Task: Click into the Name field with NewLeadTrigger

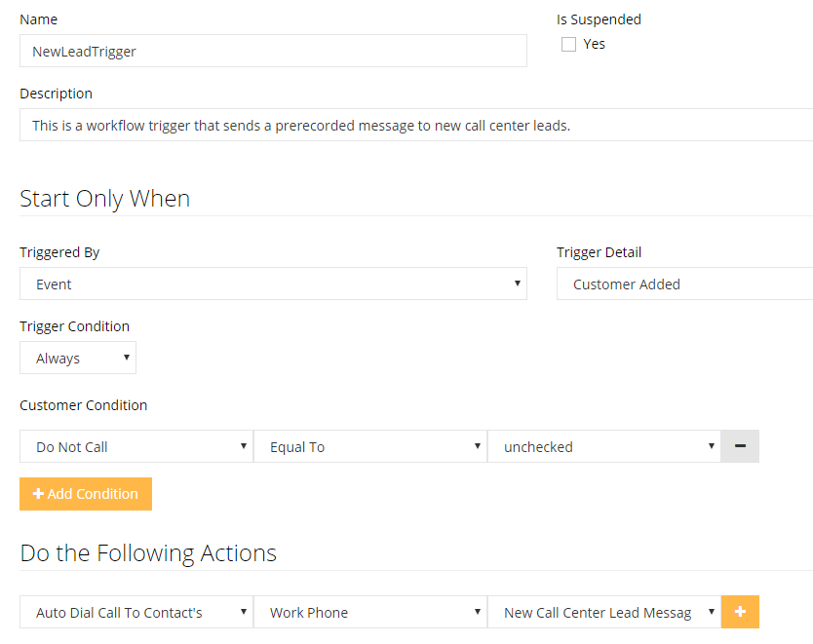Action: tap(273, 51)
